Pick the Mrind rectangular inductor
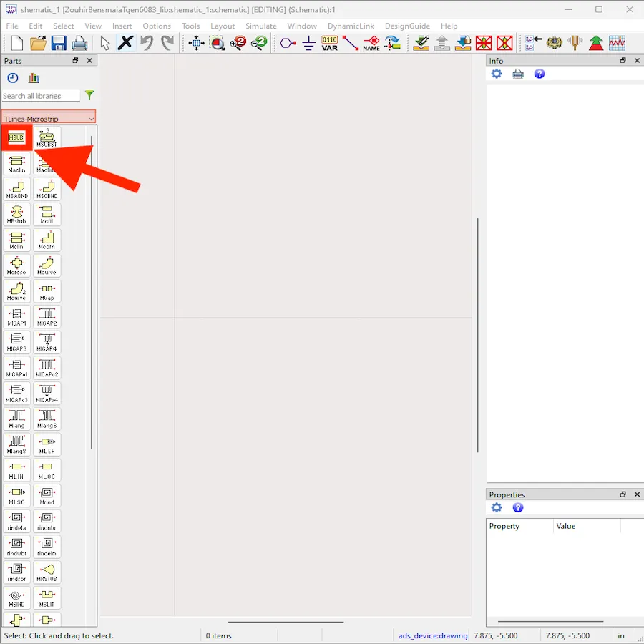Image resolution: width=644 pixels, height=644 pixels. tap(47, 495)
